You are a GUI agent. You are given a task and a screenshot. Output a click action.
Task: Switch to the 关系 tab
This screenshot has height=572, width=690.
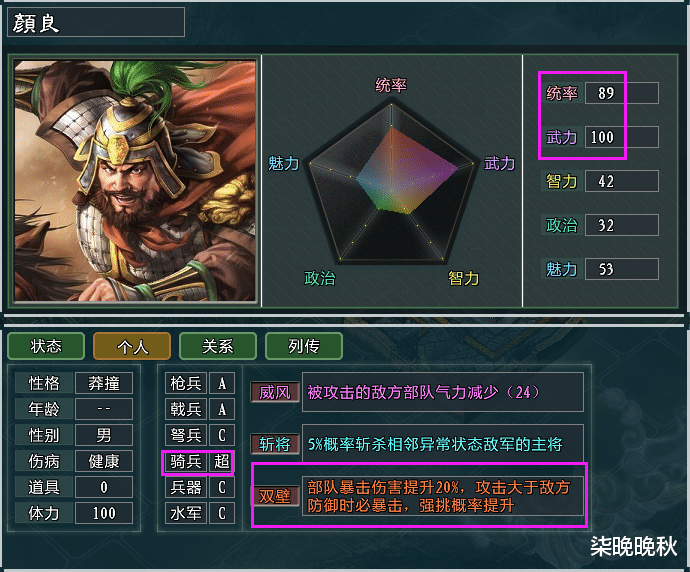click(218, 346)
